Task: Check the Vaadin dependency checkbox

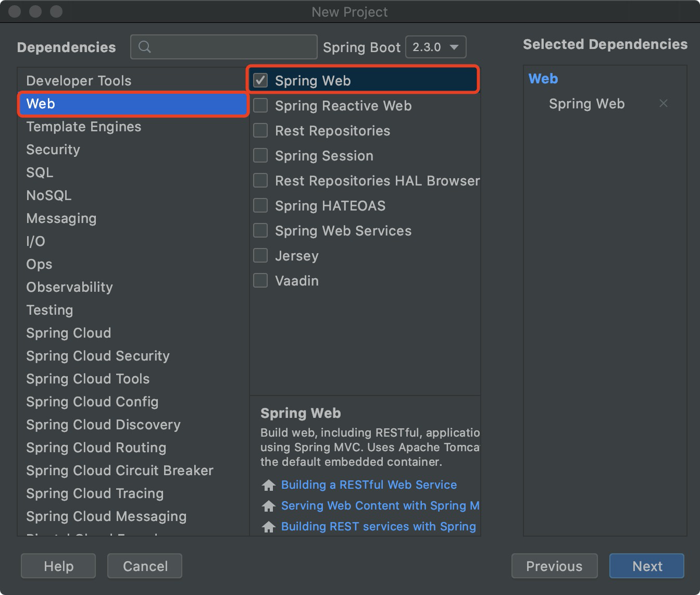Action: [x=260, y=280]
